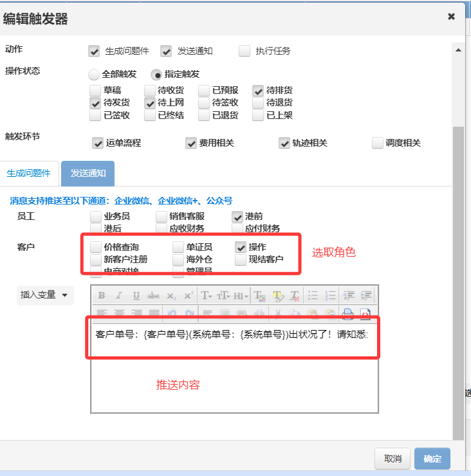Apply italic formatting in the editor

click(119, 296)
